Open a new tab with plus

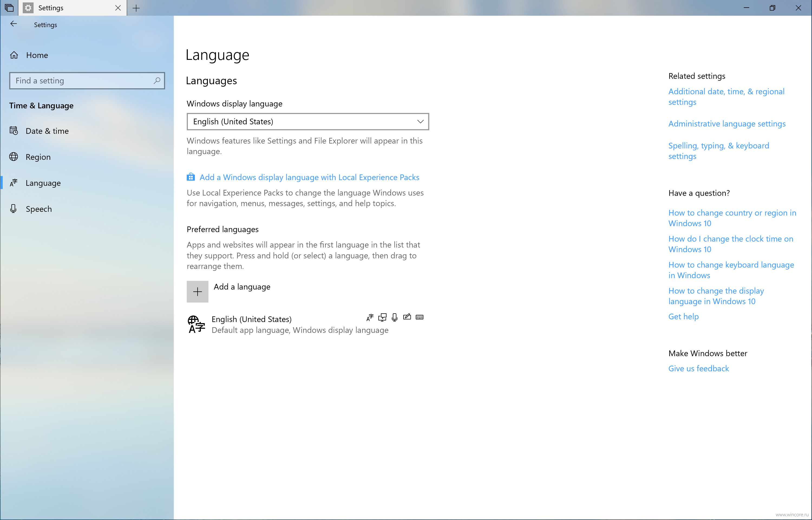(136, 8)
